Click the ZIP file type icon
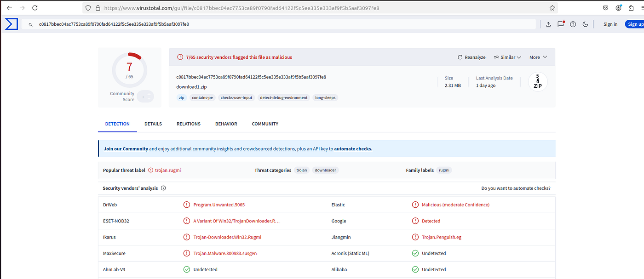644x279 pixels. (x=538, y=82)
